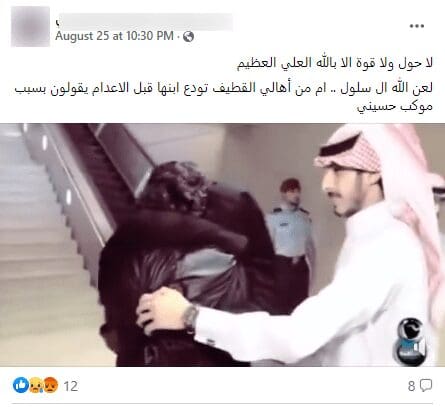The image size is (445, 407).
Task: Click the comment bubble icon
Action: tap(426, 385)
